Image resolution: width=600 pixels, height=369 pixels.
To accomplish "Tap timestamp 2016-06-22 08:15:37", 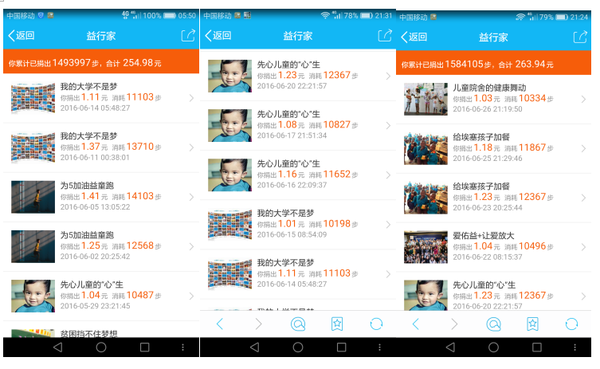I will point(488,257).
